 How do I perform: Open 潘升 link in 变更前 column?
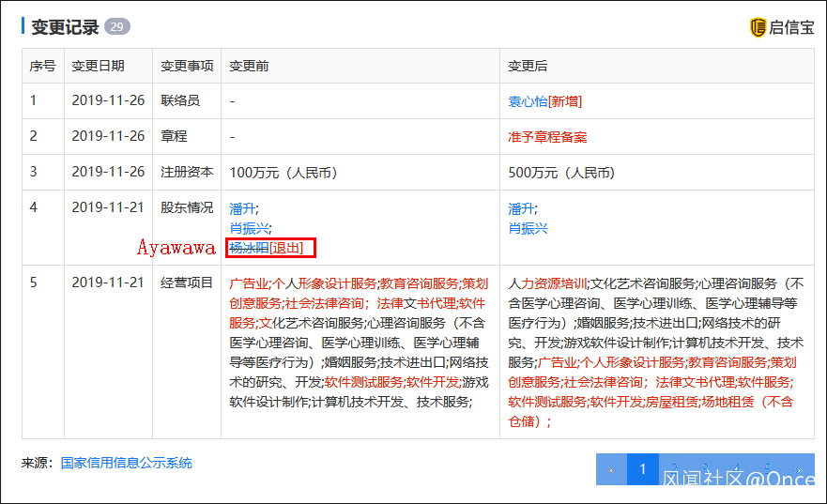coord(242,208)
